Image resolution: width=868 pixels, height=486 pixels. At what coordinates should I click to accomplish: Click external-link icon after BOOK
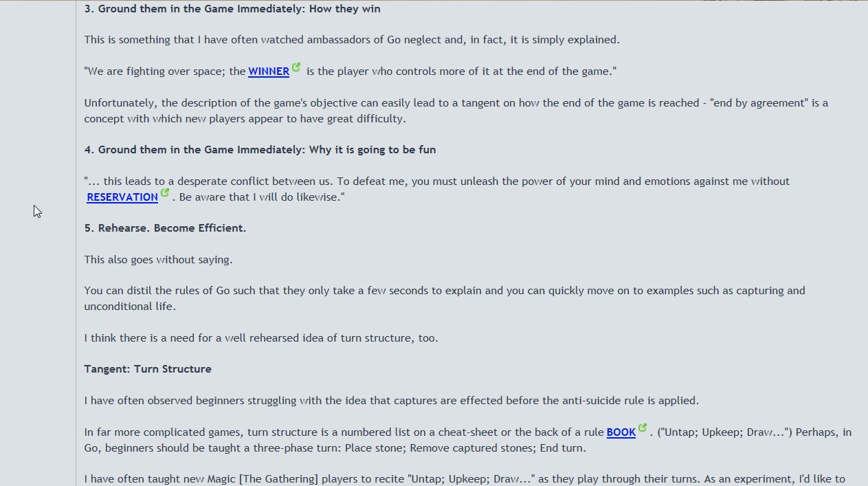coord(643,428)
